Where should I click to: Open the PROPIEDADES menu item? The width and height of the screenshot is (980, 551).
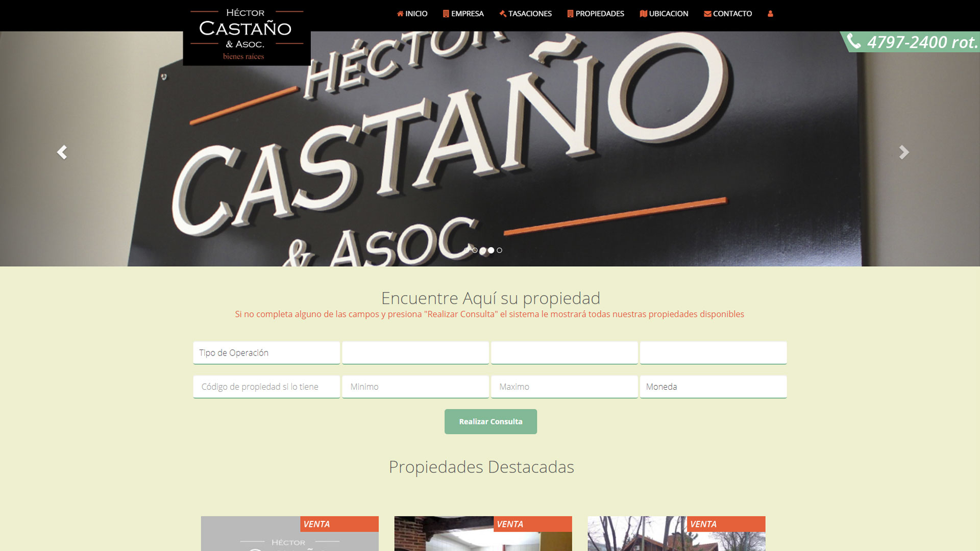pos(596,14)
